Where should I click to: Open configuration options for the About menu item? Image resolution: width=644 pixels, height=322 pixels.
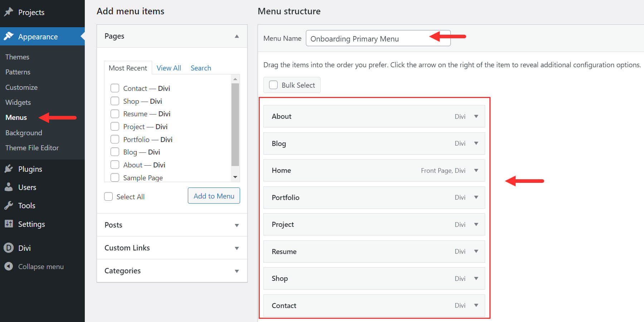pos(476,116)
